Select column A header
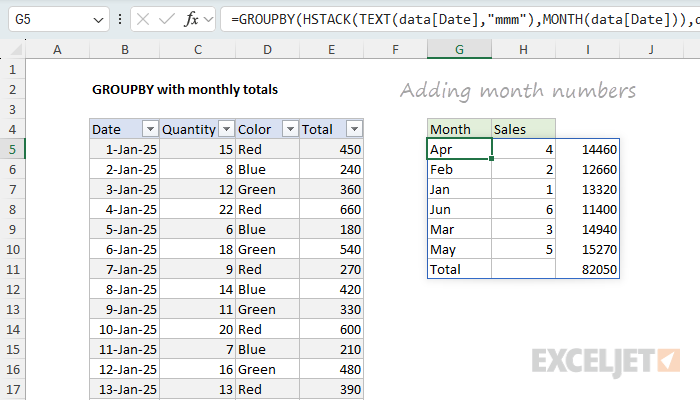700x400 pixels. (x=57, y=50)
